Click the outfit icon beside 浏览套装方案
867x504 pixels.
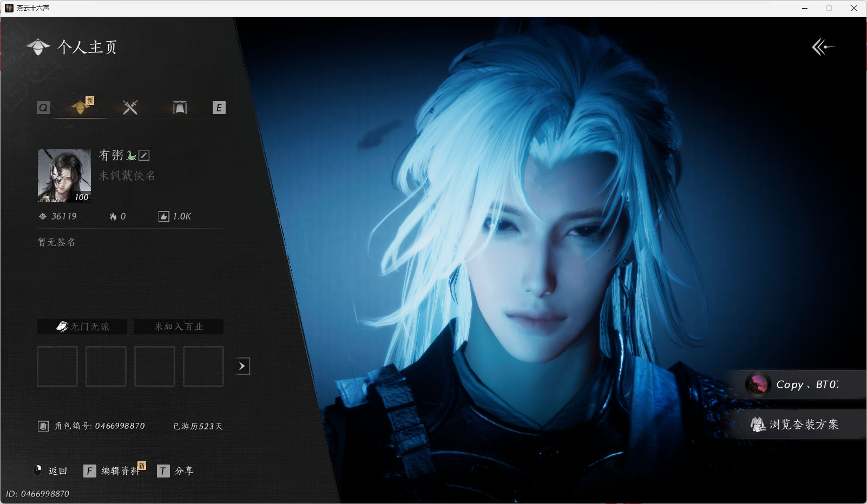tap(758, 425)
